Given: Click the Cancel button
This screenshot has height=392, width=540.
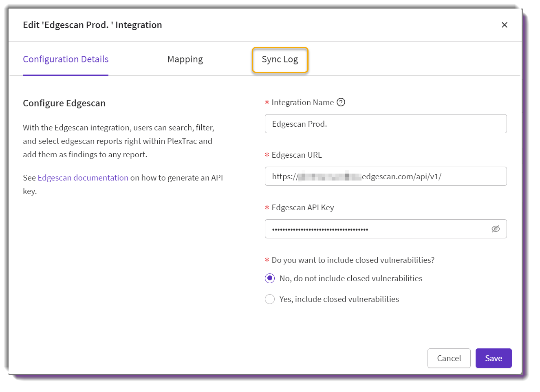Looking at the screenshot, I should coord(449,358).
